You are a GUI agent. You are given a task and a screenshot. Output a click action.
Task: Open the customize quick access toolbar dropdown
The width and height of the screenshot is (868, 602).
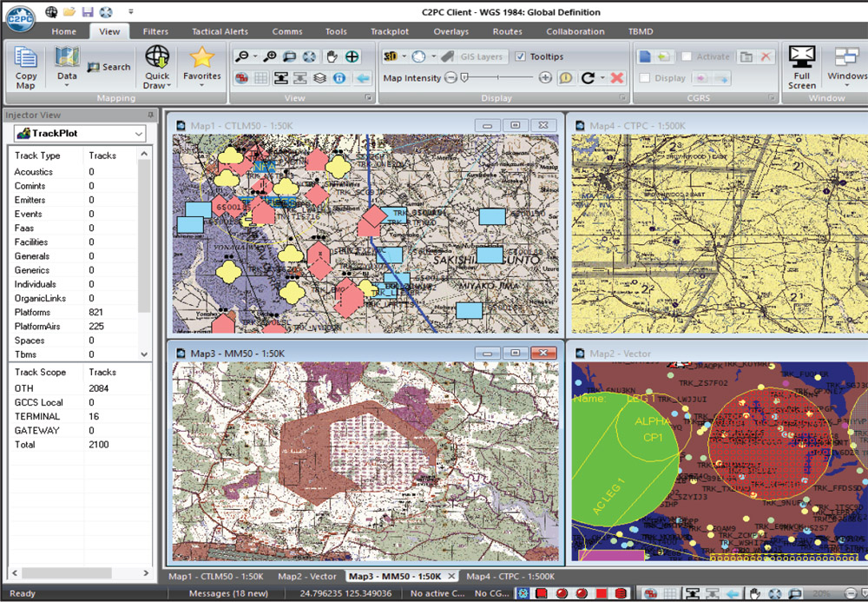131,11
